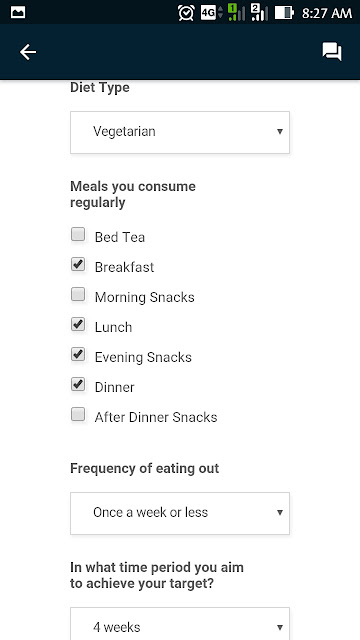Tap the battery status icon
Viewport: 360px width, 640px height.
284,13
